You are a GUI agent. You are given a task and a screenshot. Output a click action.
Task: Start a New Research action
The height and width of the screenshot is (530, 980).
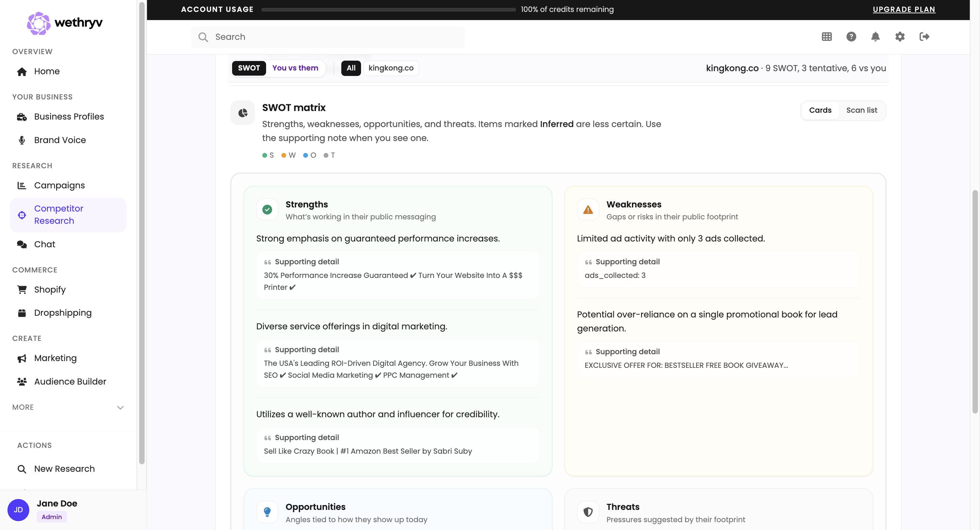click(x=64, y=469)
